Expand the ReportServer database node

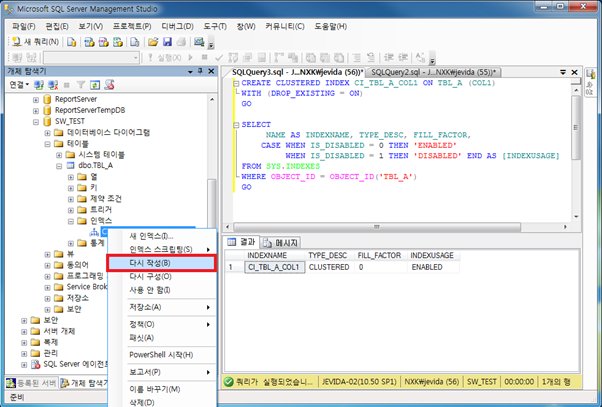point(36,100)
